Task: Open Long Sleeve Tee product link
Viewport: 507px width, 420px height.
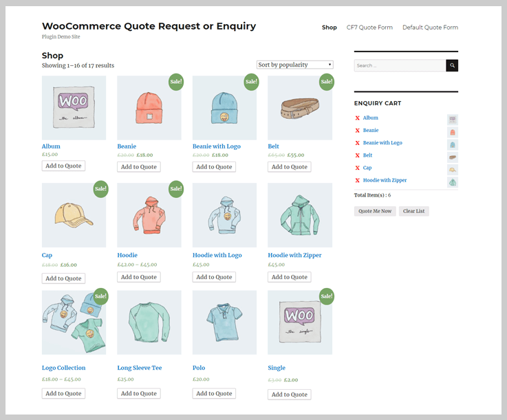Action: (x=140, y=368)
